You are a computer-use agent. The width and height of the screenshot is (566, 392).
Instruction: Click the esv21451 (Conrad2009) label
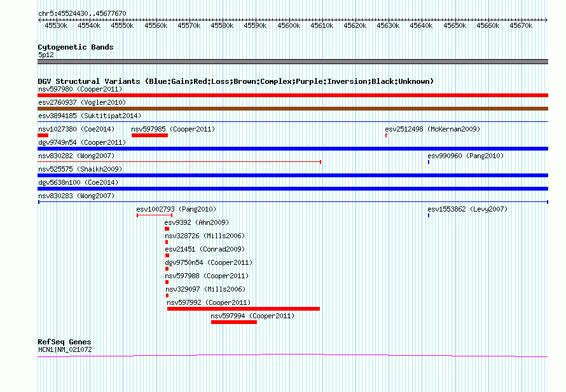point(205,249)
